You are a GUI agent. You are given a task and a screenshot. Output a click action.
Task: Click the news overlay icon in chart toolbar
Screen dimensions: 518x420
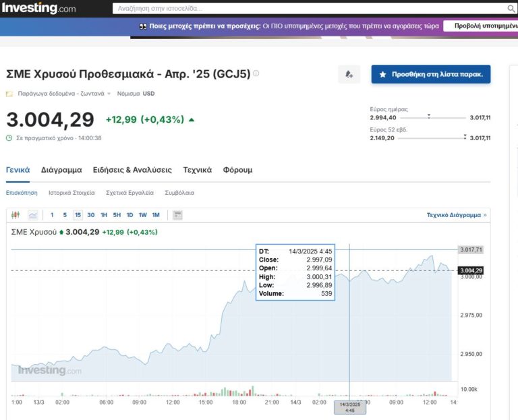point(178,215)
